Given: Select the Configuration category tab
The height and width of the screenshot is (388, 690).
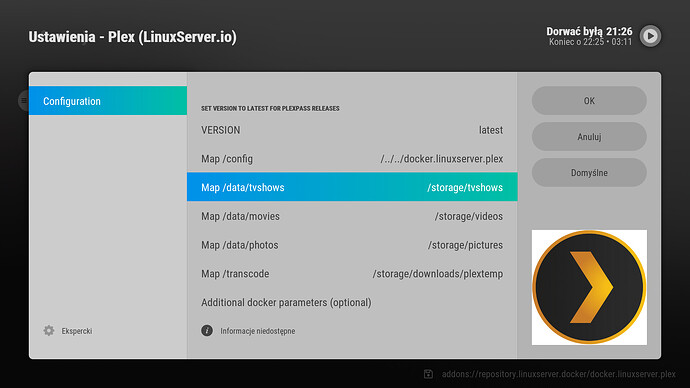Looking at the screenshot, I should (108, 101).
